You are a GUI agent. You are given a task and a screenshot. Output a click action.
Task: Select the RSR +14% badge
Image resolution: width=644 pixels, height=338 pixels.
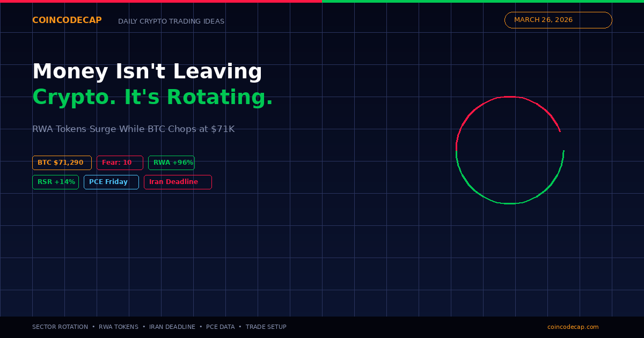[x=55, y=182]
